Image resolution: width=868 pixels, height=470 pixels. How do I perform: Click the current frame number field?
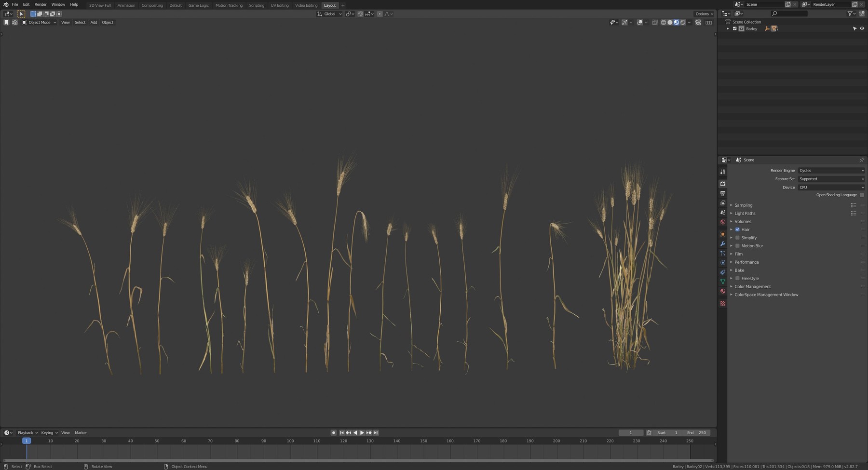click(631, 432)
